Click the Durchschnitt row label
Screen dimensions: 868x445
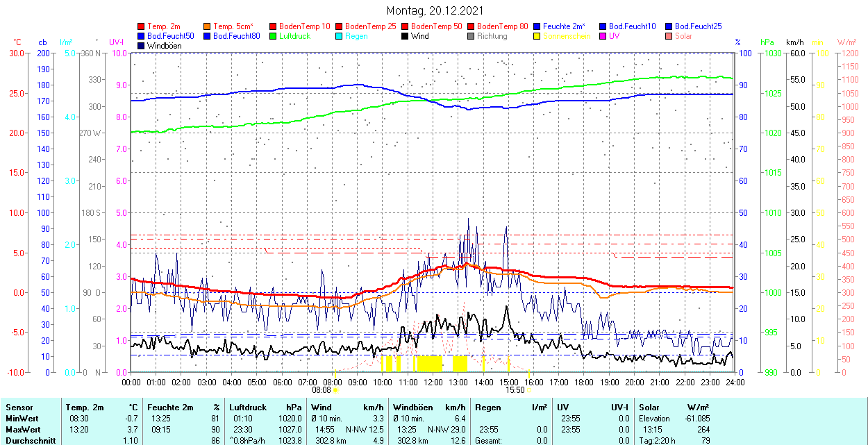coord(28,440)
